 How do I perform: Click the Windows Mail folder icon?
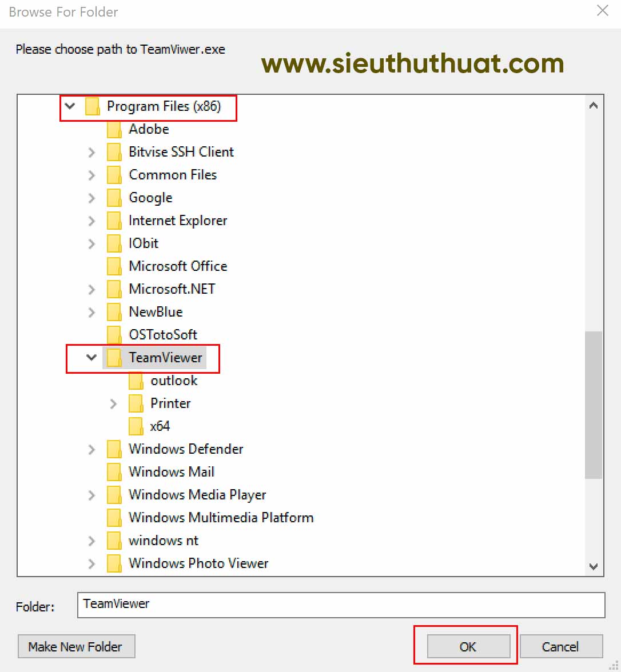click(x=114, y=472)
